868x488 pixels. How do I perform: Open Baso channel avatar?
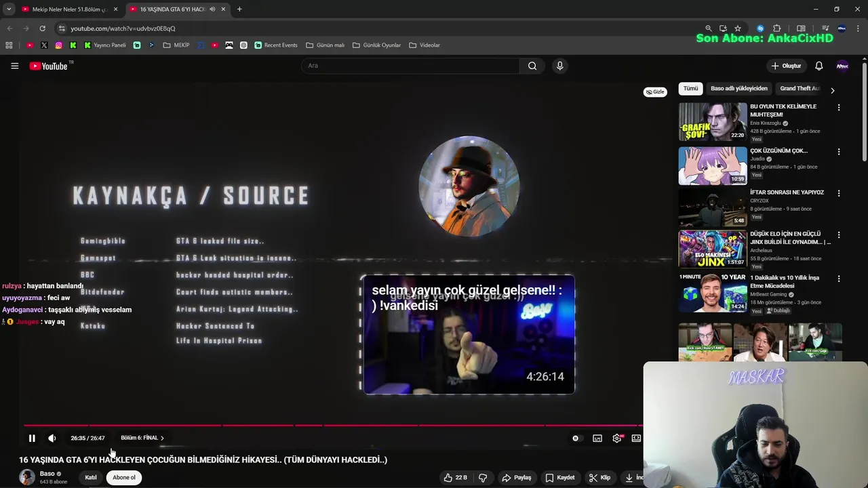[27, 477]
